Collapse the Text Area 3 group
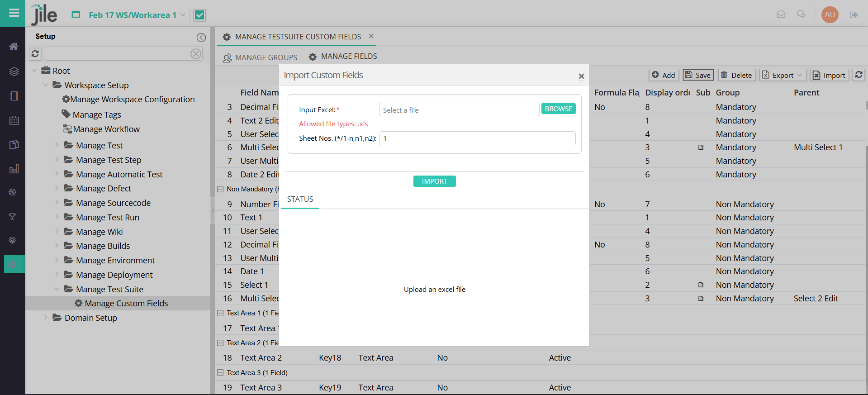The width and height of the screenshot is (868, 395). (220, 373)
